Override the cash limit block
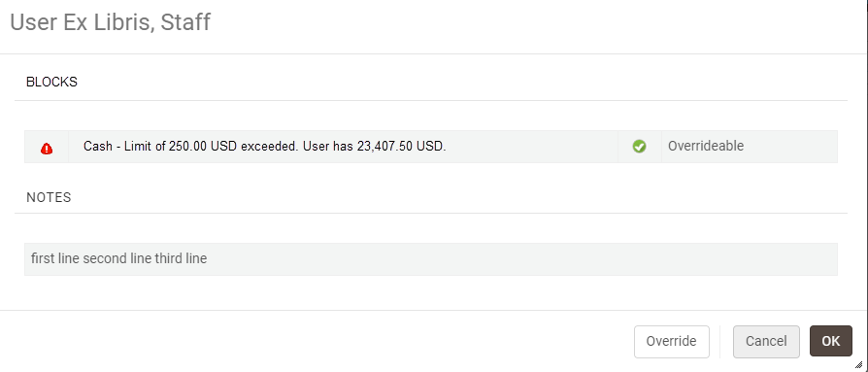Viewport: 868px width, 372px height. coord(672,342)
